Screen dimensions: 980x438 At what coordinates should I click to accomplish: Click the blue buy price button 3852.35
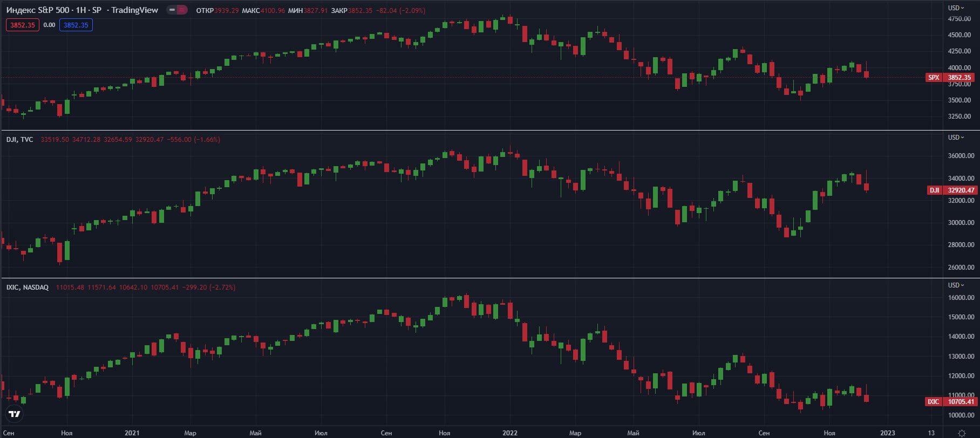76,25
